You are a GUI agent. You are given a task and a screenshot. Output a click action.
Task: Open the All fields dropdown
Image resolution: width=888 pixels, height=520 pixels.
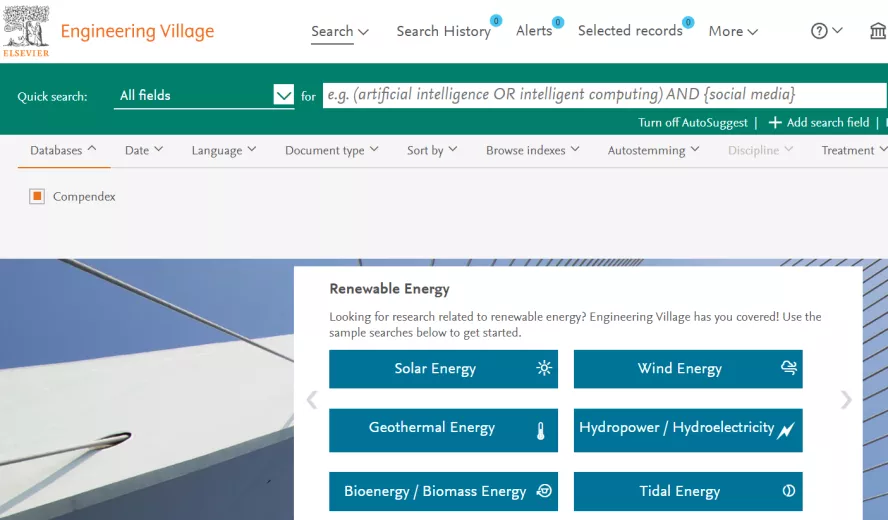[204, 95]
